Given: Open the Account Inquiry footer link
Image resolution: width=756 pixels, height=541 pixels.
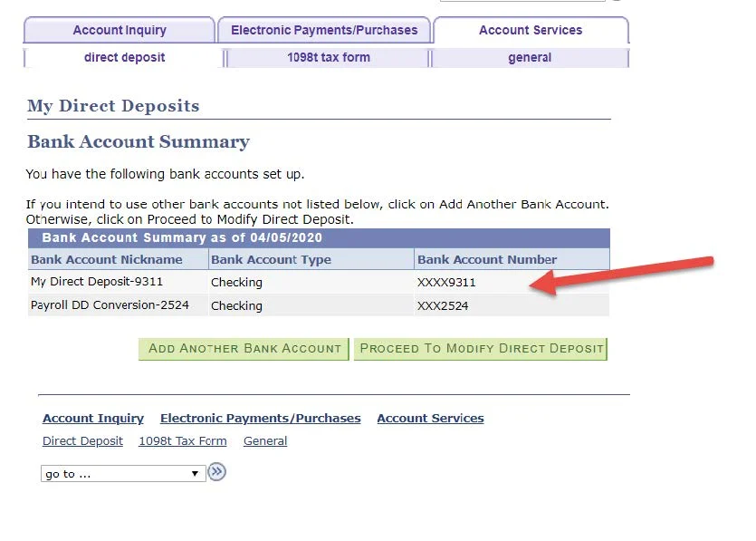Looking at the screenshot, I should click(92, 418).
